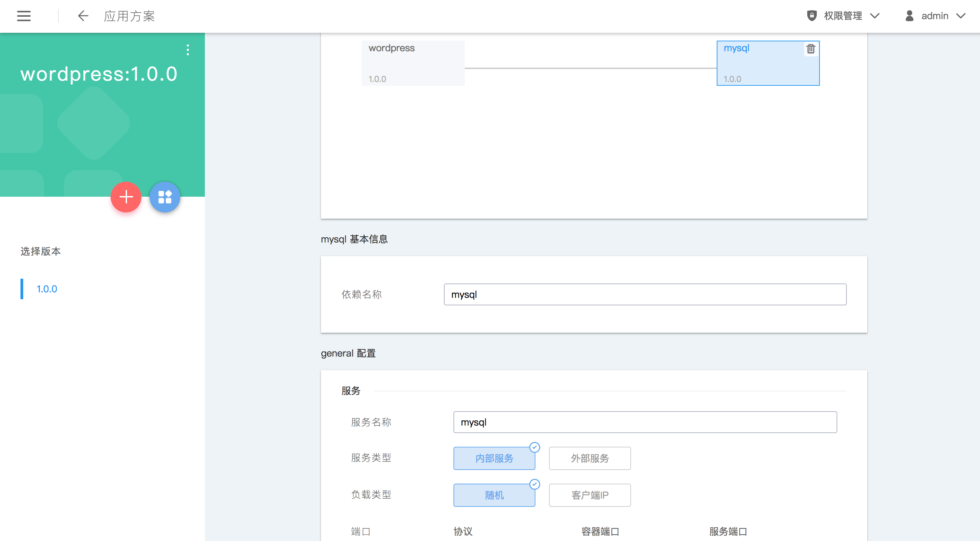Screen dimensions: 980x541
Task: Choose 客户端IP load type
Action: click(x=589, y=495)
